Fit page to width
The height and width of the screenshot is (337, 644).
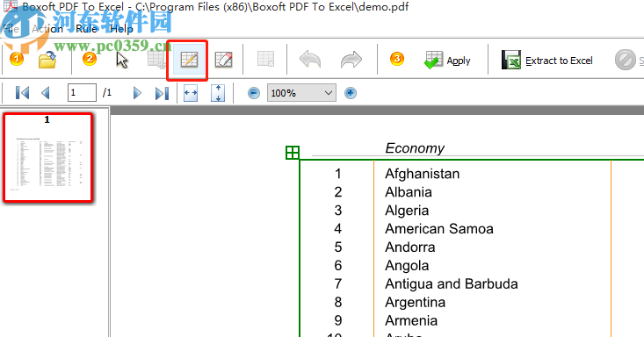coord(191,93)
